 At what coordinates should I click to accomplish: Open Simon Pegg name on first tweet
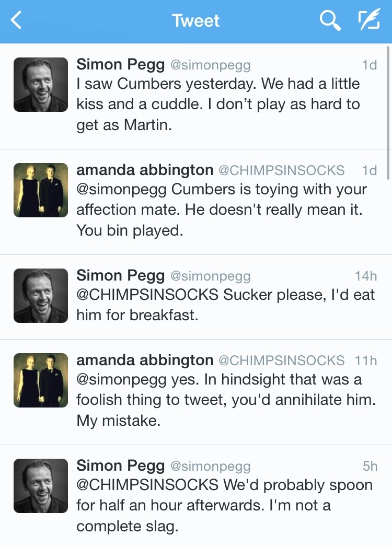point(120,64)
